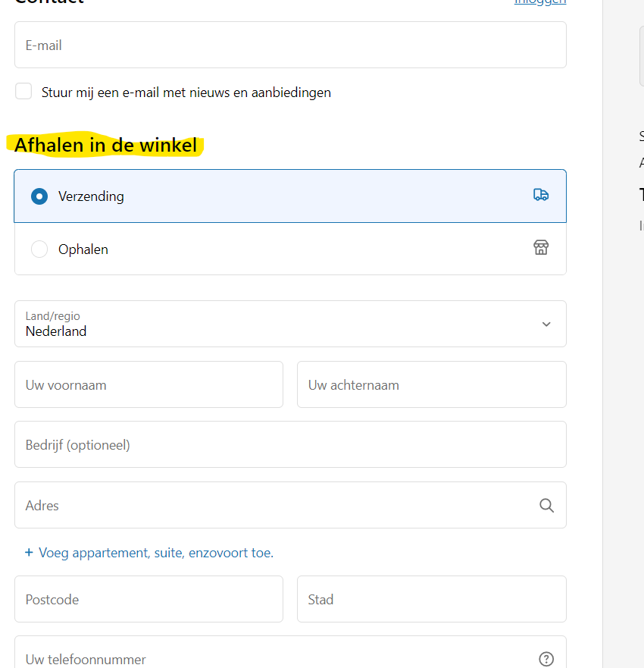The image size is (644, 668).
Task: Click the Uw achternaam field
Action: pos(431,385)
